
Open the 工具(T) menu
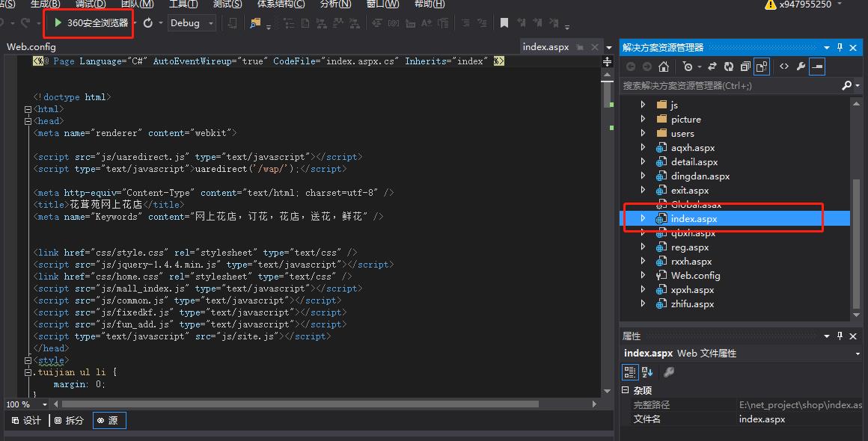point(183,4)
